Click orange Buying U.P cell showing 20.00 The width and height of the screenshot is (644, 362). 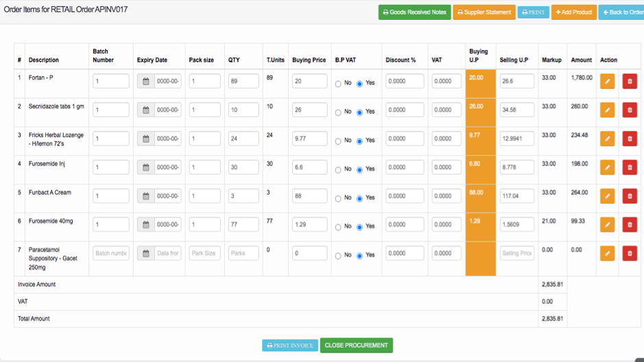click(x=481, y=84)
